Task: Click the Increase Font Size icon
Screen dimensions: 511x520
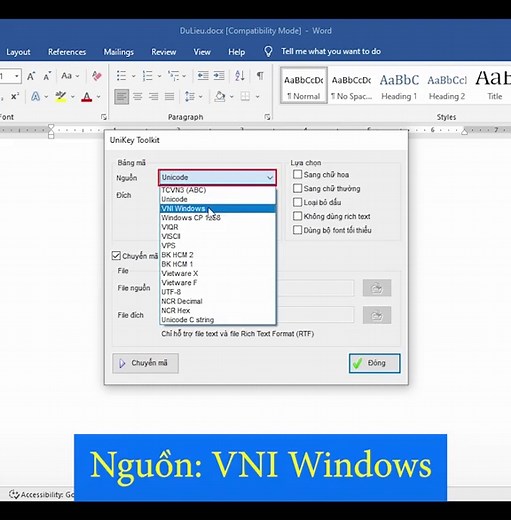Action: (31, 76)
